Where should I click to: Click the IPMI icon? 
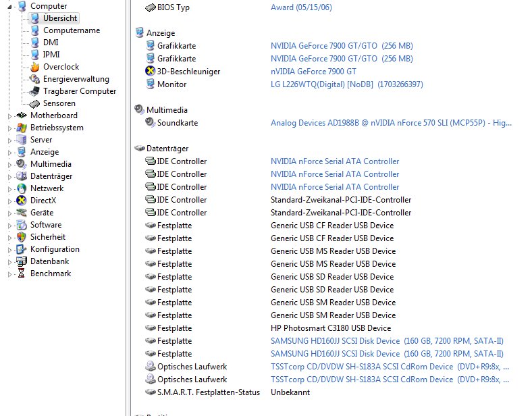click(x=35, y=55)
